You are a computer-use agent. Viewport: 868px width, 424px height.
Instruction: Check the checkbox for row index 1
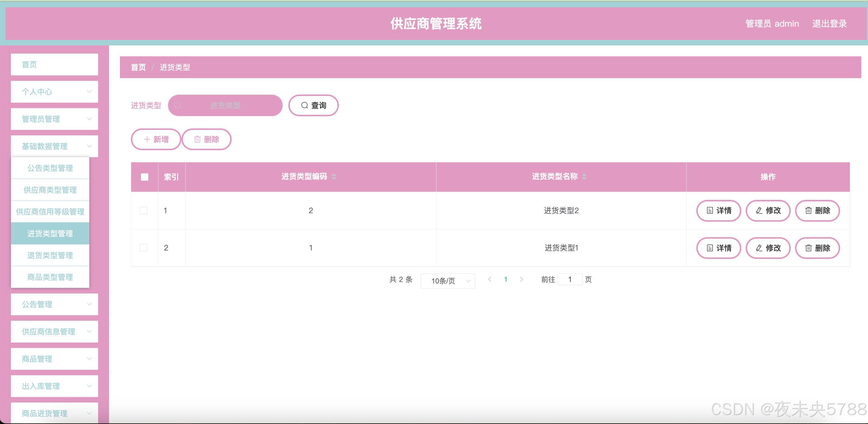coord(144,211)
